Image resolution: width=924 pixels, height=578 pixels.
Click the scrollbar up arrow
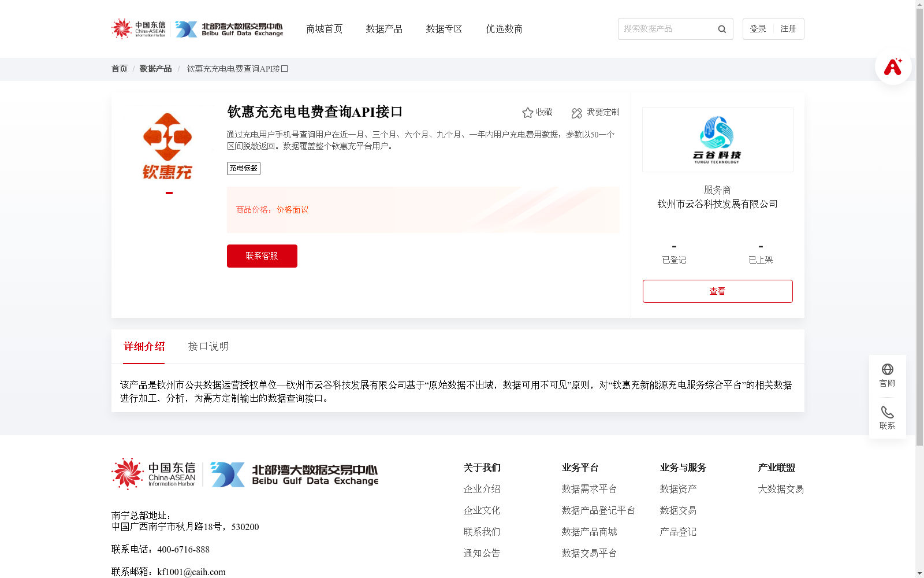919,3
